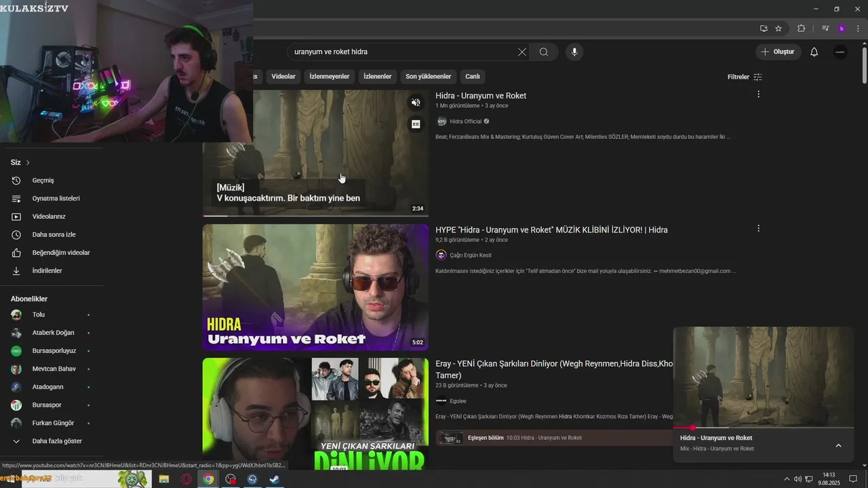This screenshot has height=488, width=868.
Task: Open Filtreler search filters
Action: pyautogui.click(x=745, y=77)
